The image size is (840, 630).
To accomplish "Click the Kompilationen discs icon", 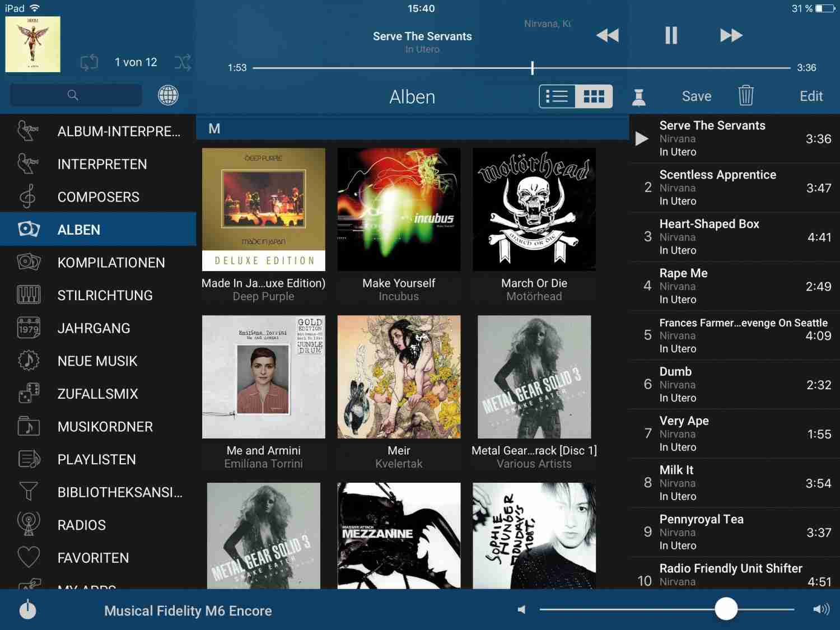I will (29, 262).
